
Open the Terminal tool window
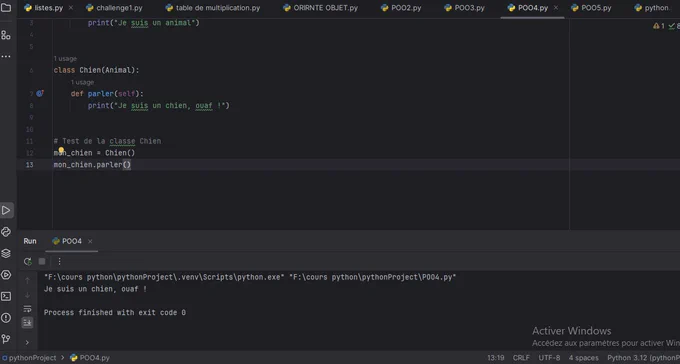click(x=6, y=296)
